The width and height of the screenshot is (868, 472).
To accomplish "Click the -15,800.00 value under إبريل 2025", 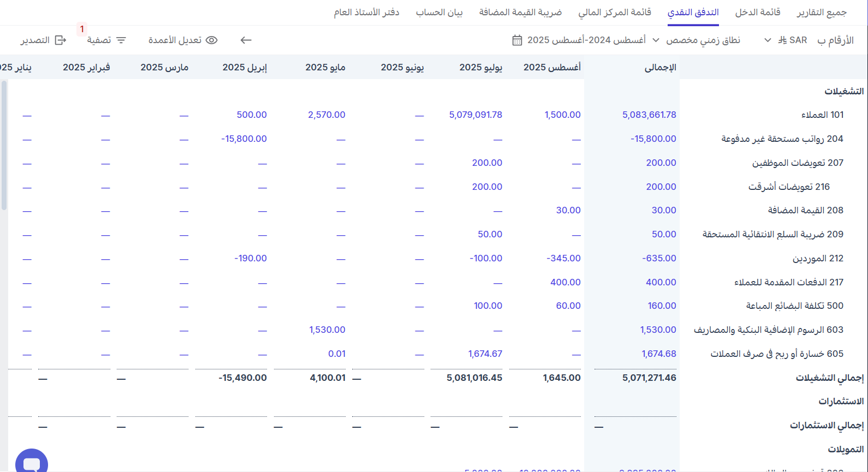I will tap(243, 139).
